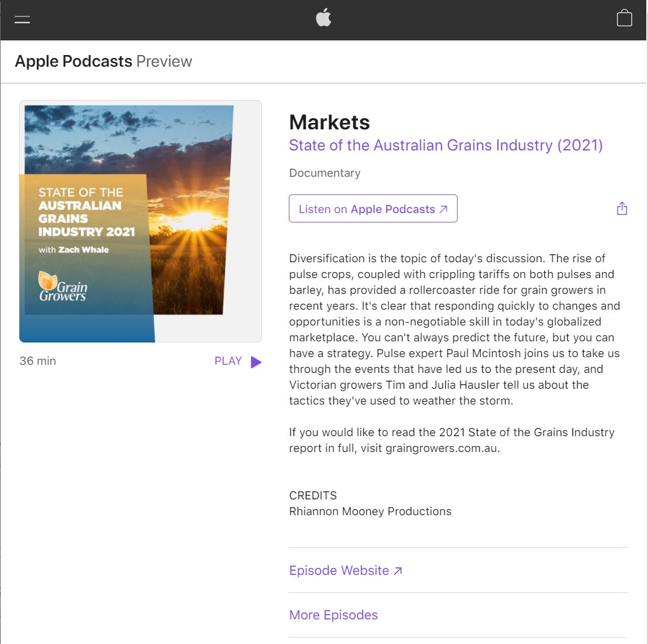Click the Apple Podcasts Preview heading
The width and height of the screenshot is (648, 644).
coord(104,61)
